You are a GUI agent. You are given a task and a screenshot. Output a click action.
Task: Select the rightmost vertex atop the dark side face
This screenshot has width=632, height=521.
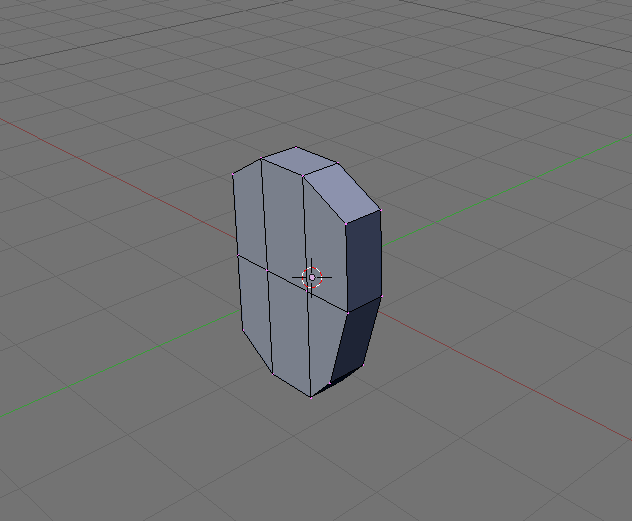pyautogui.click(x=380, y=210)
